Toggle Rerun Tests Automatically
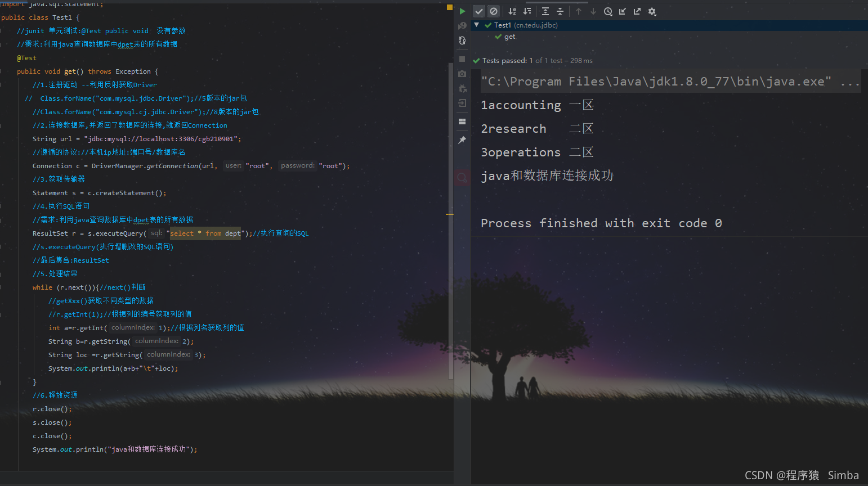The width and height of the screenshot is (868, 486). click(x=462, y=40)
